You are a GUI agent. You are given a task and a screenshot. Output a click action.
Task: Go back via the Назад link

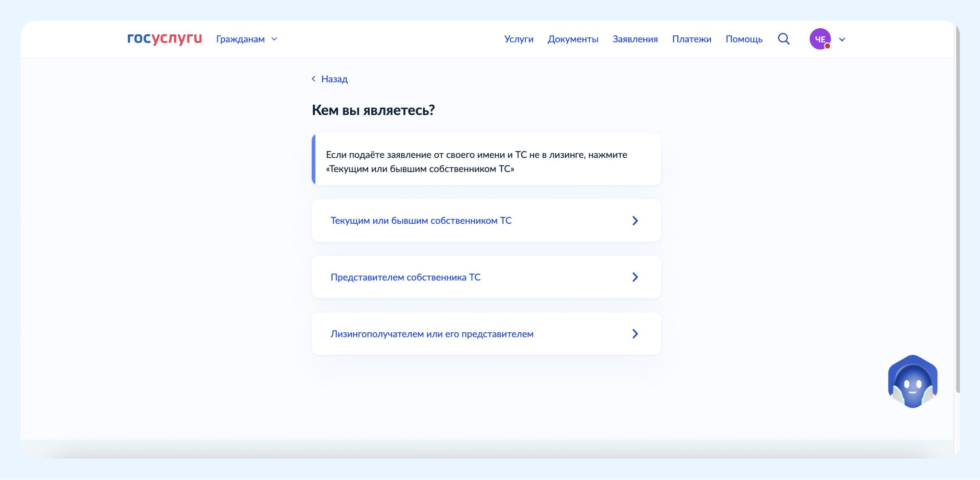pos(334,79)
